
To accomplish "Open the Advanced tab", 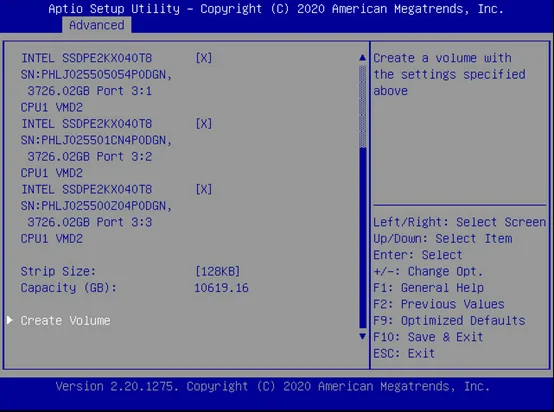I will point(96,25).
